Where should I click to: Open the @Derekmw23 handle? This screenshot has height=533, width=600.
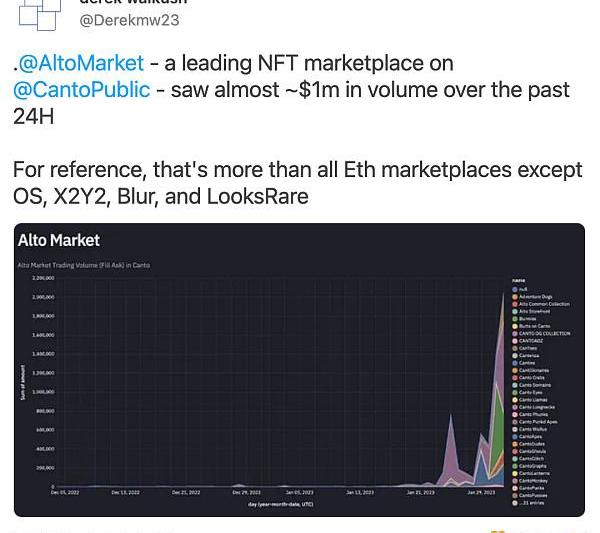128,19
